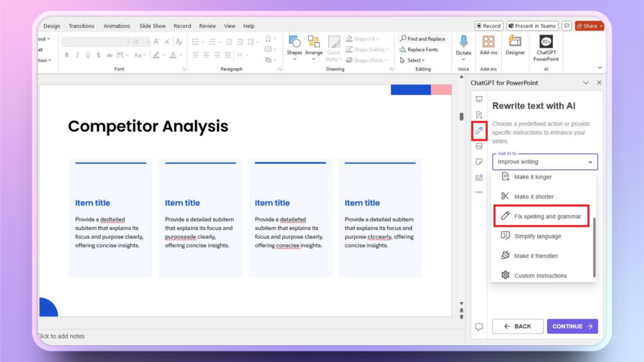Screen dimensions: 644x362
Task: Open Shape Fill dropdown
Action: [363, 38]
